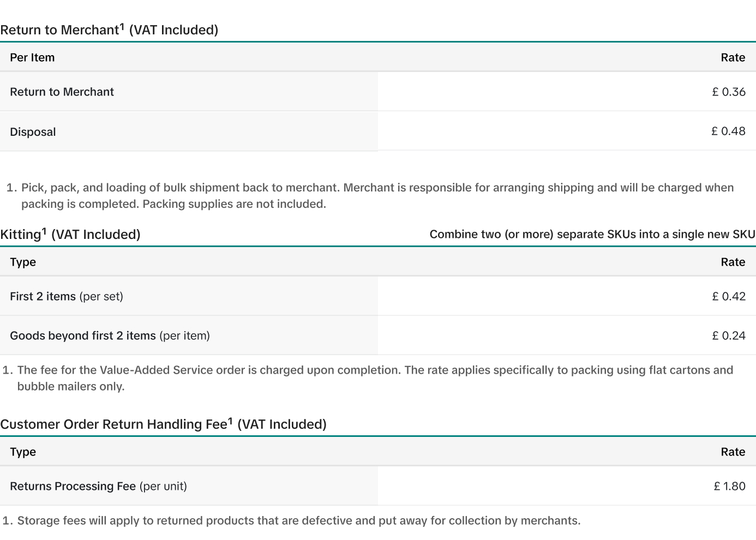Click the Combine two separate SKUs description
The height and width of the screenshot is (540, 756).
592,234
